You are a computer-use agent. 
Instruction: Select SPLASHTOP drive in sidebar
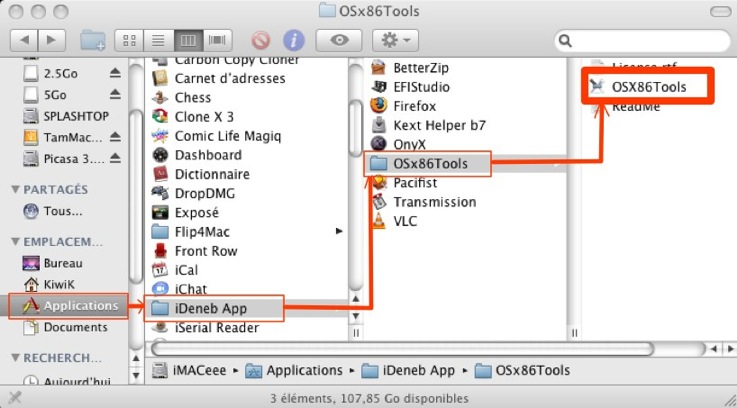click(66, 116)
